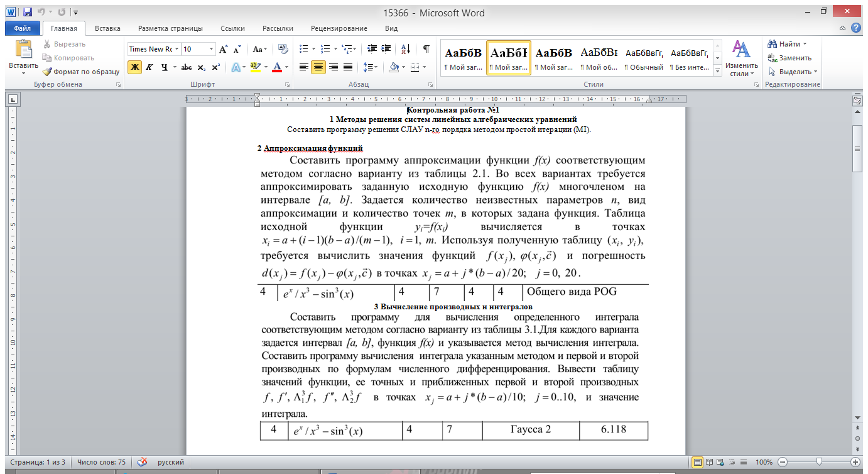The height and width of the screenshot is (474, 868).
Task: Show or hide paragraph marks
Action: (x=426, y=49)
